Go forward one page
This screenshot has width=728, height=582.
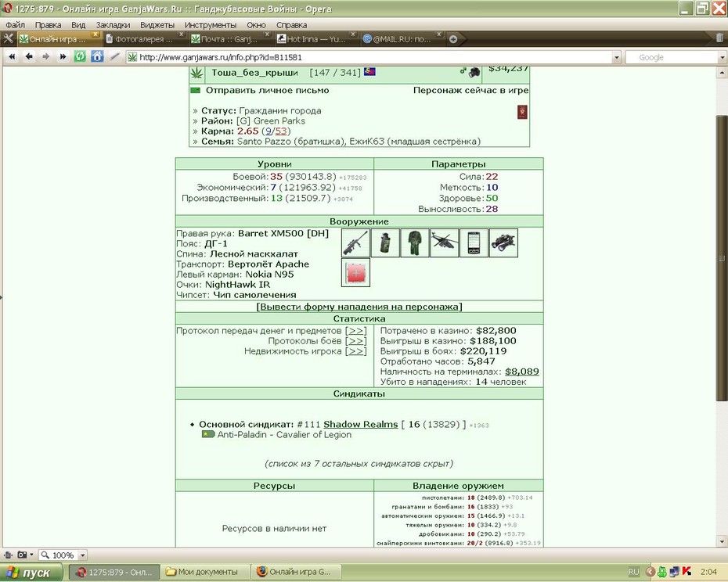pyautogui.click(x=46, y=56)
